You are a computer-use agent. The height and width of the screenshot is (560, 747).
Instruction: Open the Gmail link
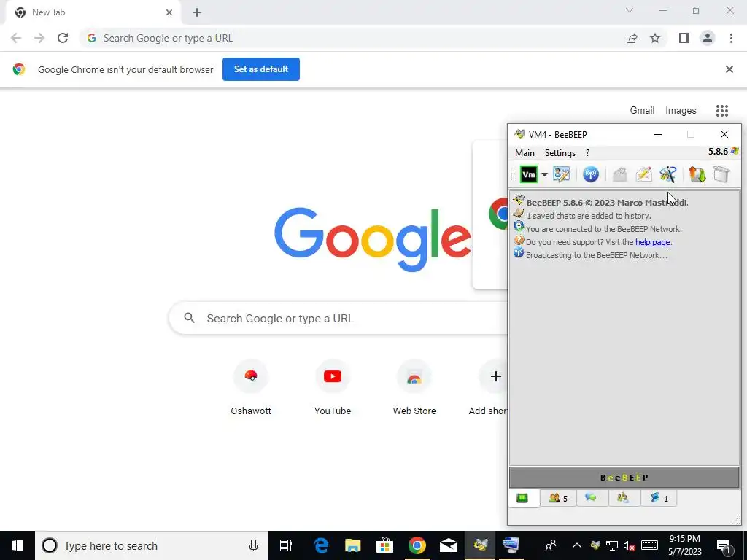tap(642, 111)
